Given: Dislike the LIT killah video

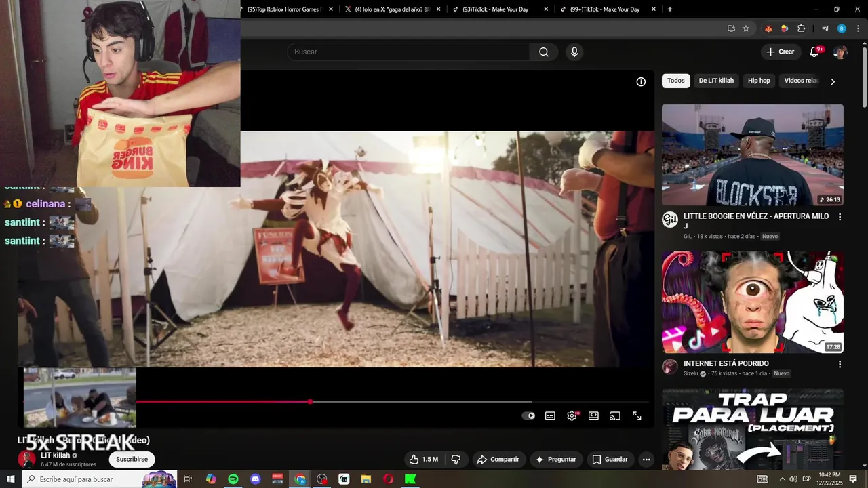Looking at the screenshot, I should [456, 460].
